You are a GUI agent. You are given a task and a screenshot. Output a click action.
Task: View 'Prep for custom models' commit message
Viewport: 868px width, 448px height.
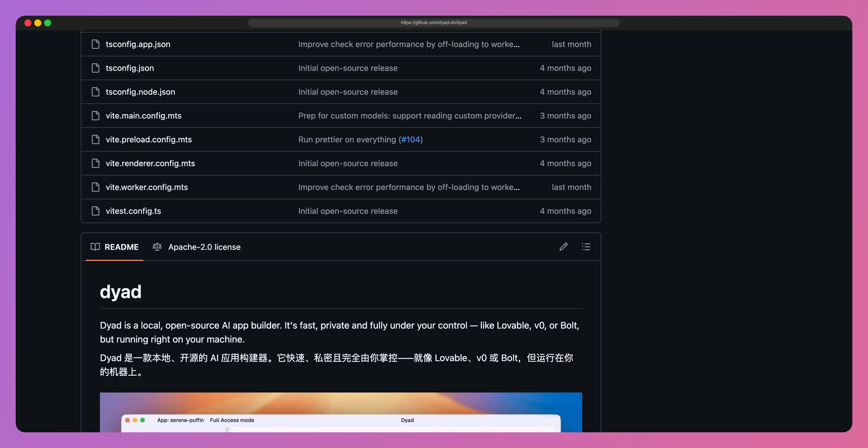click(410, 116)
